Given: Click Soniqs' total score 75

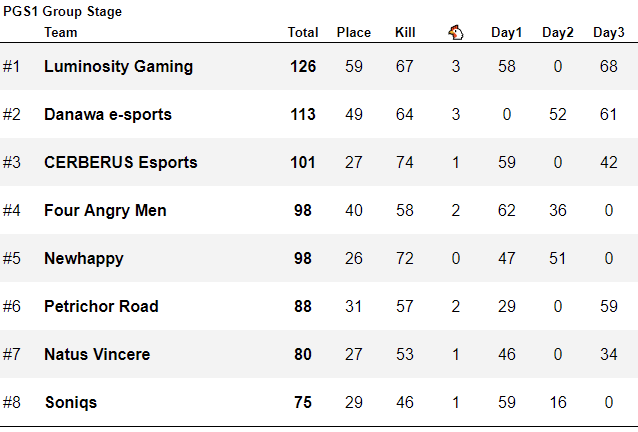Looking at the screenshot, I should pyautogui.click(x=303, y=403).
